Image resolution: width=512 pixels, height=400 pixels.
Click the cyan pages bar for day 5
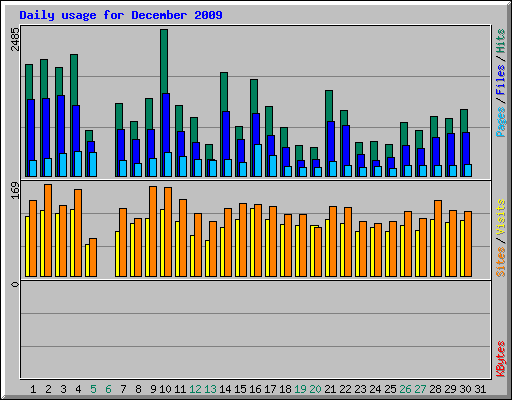click(x=93, y=164)
